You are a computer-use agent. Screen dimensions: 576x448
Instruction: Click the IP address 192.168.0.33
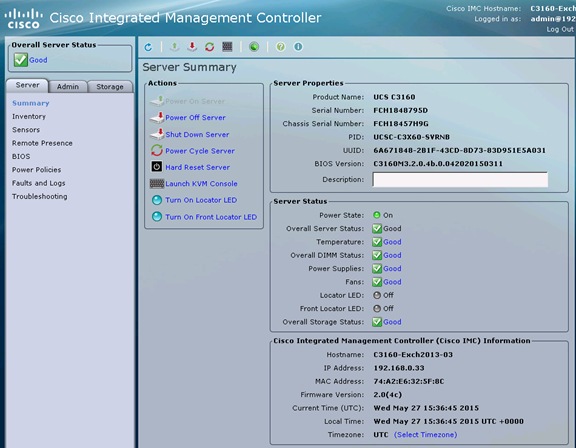click(399, 368)
